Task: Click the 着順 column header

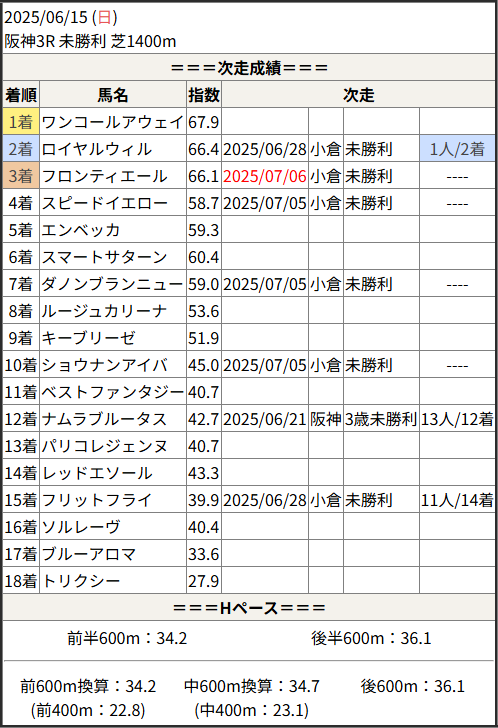Action: [x=21, y=95]
